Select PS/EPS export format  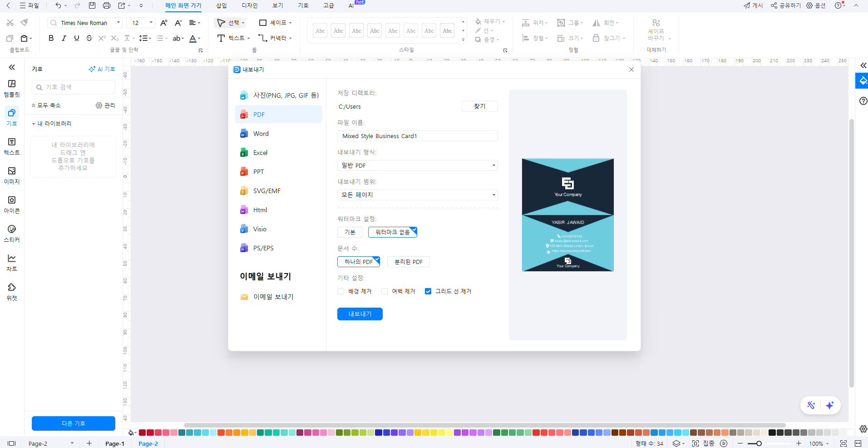pyautogui.click(x=279, y=248)
